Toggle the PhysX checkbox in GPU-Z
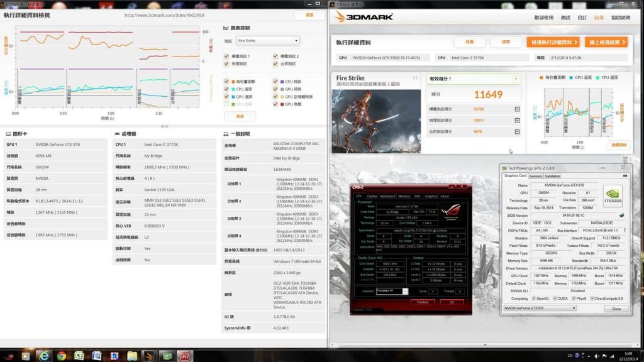644x362 pixels. [574, 299]
